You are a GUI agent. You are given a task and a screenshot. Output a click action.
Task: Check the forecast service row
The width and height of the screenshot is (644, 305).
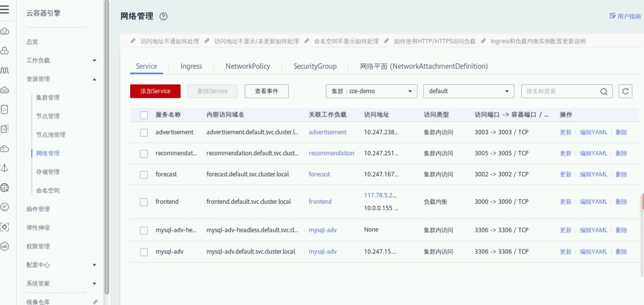tap(144, 174)
